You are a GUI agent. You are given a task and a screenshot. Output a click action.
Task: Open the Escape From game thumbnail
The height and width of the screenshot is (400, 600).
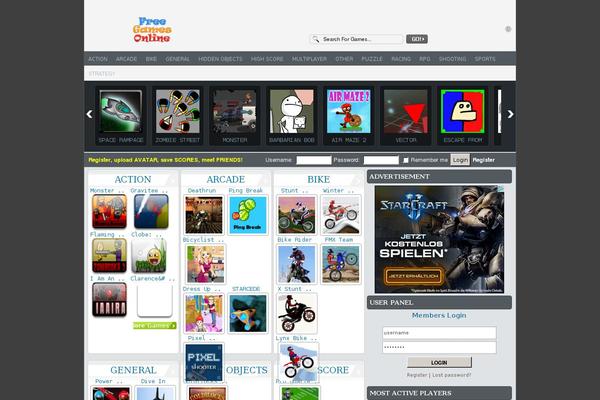[x=463, y=111]
